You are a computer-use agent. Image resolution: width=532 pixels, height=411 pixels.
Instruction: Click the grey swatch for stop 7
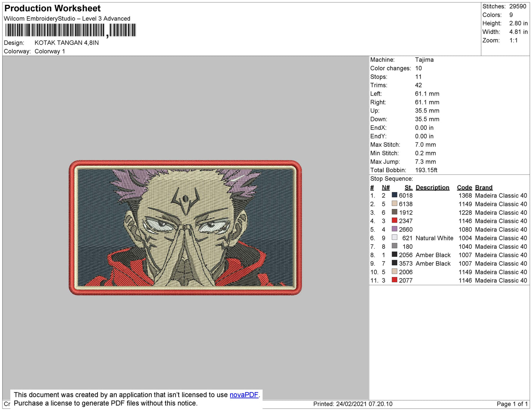click(394, 246)
